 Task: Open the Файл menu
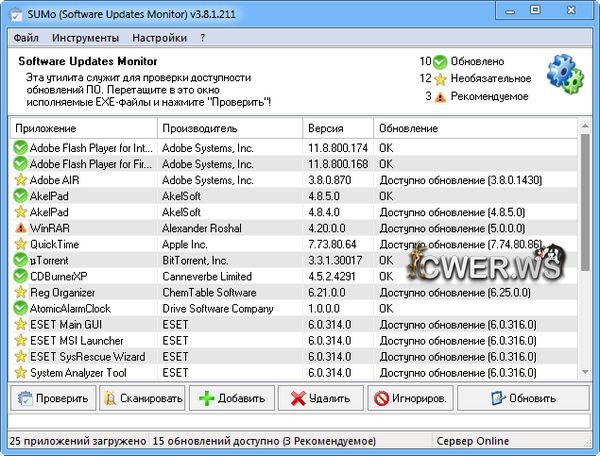[x=27, y=38]
